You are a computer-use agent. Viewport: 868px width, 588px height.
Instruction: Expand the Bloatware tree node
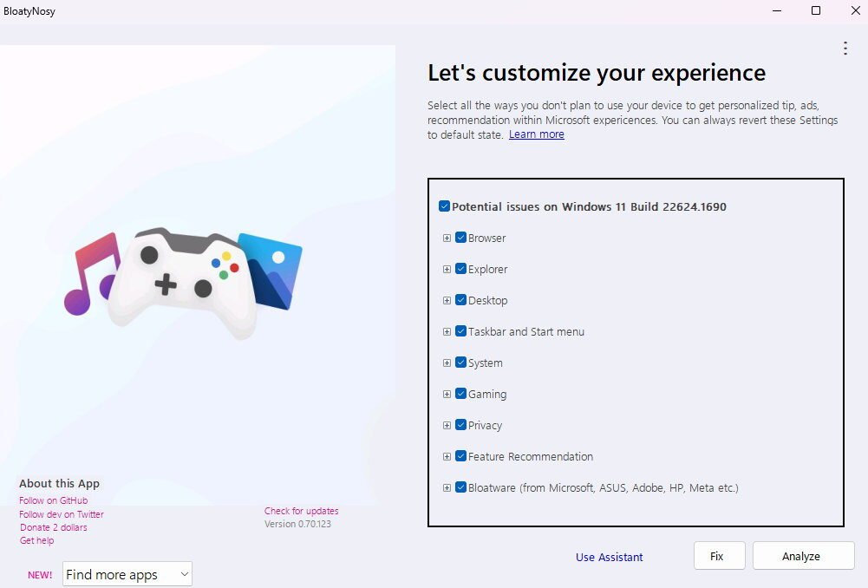(x=447, y=487)
